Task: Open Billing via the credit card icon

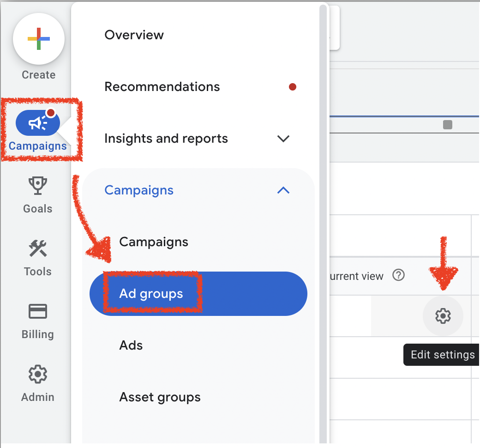Action: [38, 311]
